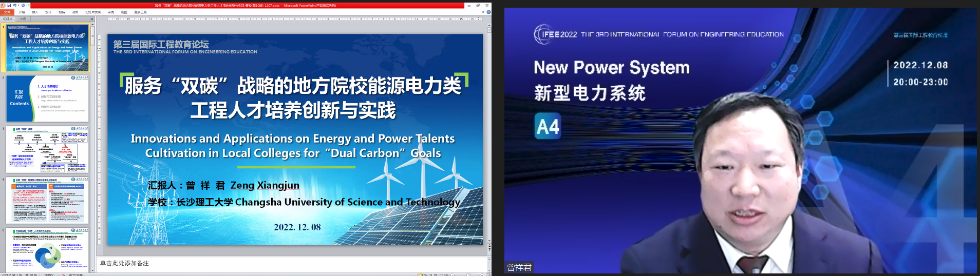The height and width of the screenshot is (276, 980).
Task: Click the notes pane scroll-up arrow
Action: [x=489, y=260]
